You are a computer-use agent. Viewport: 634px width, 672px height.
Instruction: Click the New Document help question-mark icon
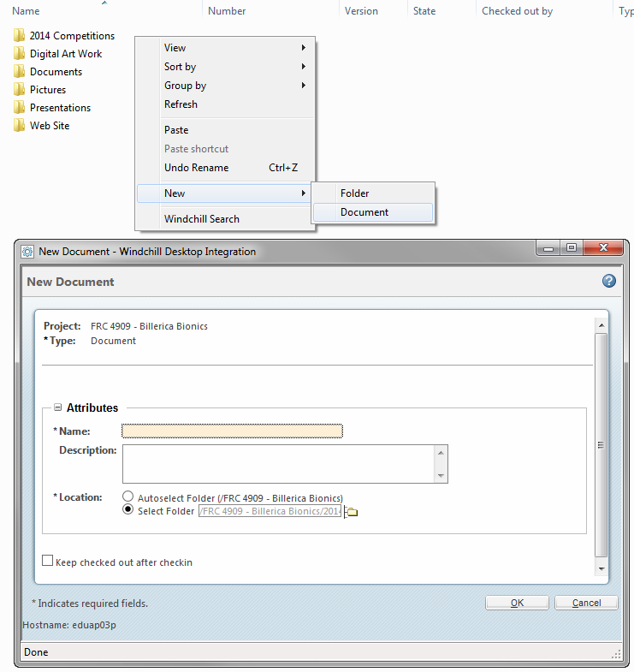pyautogui.click(x=608, y=281)
